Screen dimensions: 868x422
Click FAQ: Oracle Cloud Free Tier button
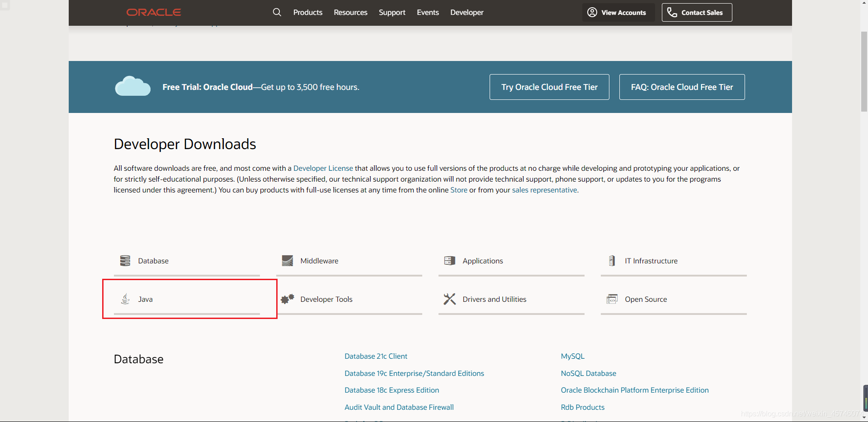pyautogui.click(x=682, y=87)
